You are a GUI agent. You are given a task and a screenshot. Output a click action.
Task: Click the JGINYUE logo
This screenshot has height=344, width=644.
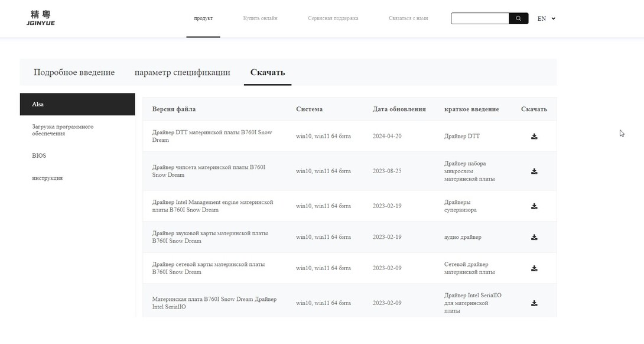coord(41,18)
